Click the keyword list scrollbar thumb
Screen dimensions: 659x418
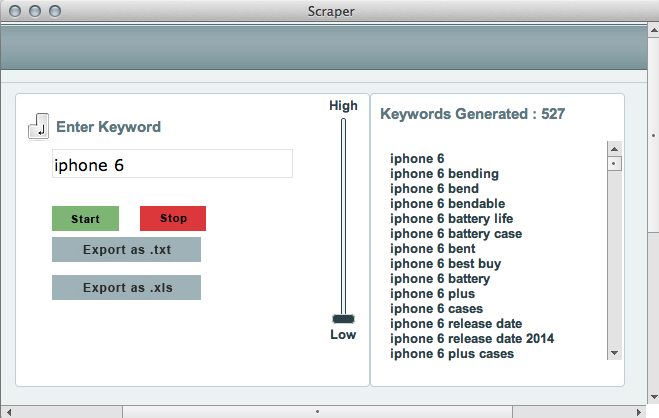[x=614, y=163]
